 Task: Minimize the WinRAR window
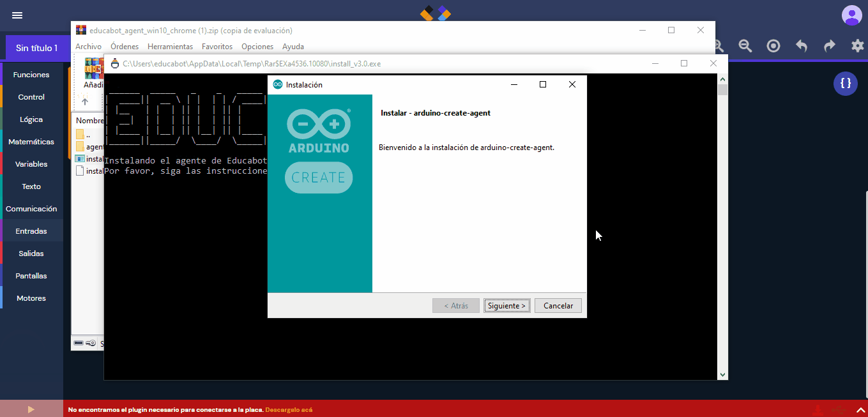(642, 30)
